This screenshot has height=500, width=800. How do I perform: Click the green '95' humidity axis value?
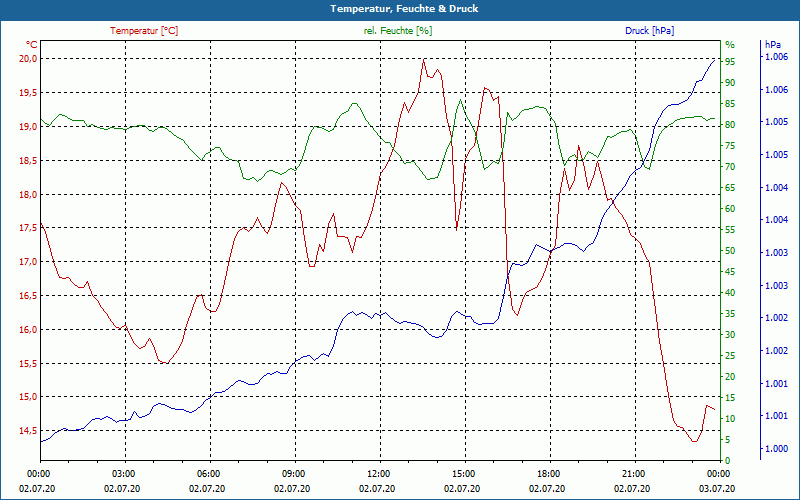point(730,62)
